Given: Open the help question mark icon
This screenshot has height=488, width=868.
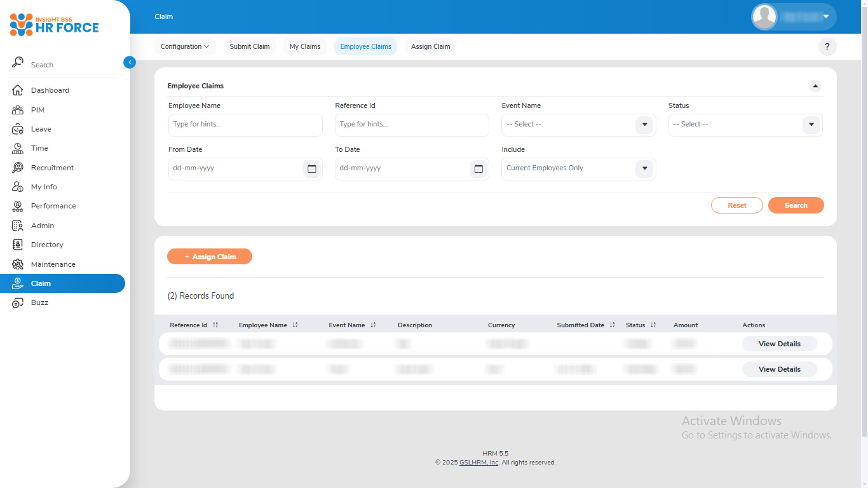Looking at the screenshot, I should point(827,46).
